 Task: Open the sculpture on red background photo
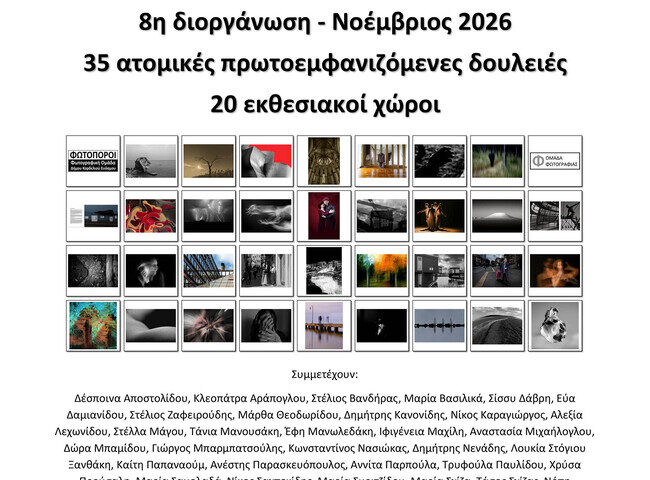[x=266, y=161]
